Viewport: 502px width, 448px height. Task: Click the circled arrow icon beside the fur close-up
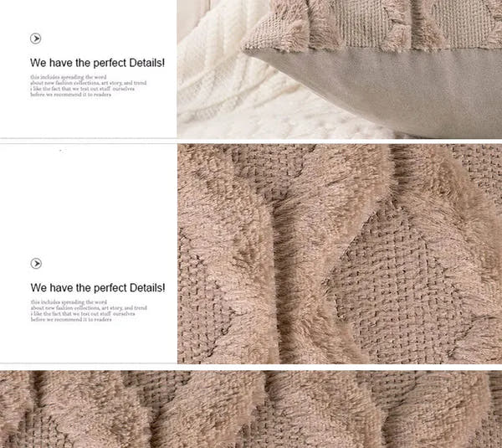pos(36,264)
